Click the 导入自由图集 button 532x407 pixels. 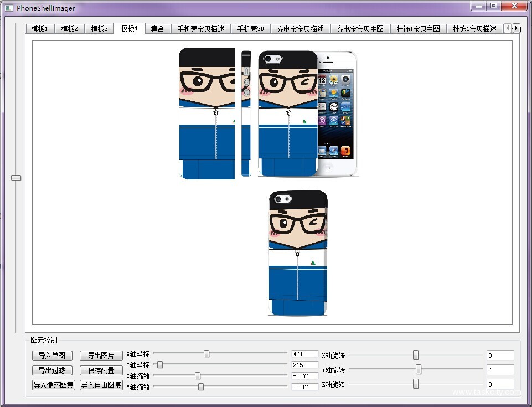[101, 384]
